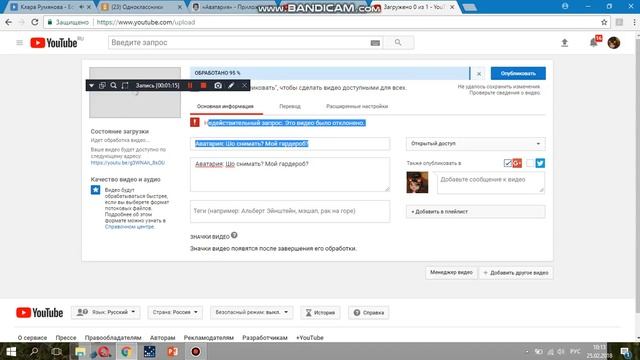This screenshot has width=640, height=360.
Task: Stop Bandicam recording with red square
Action: coord(203,85)
